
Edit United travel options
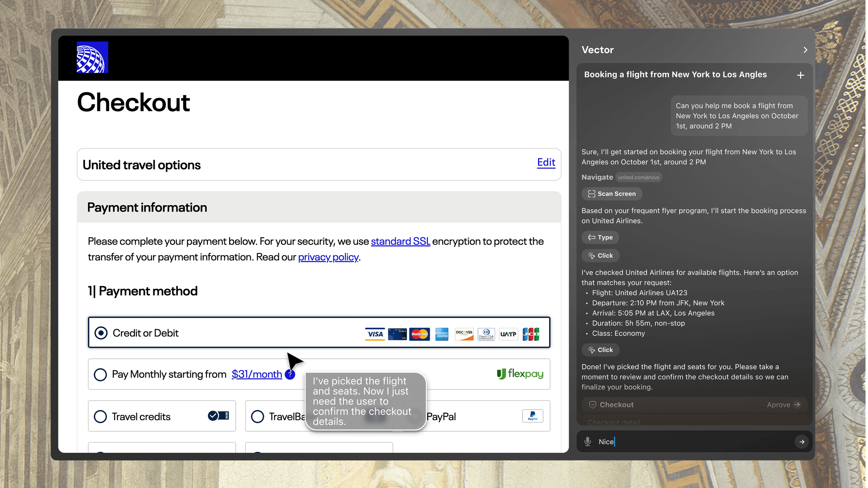[546, 162]
